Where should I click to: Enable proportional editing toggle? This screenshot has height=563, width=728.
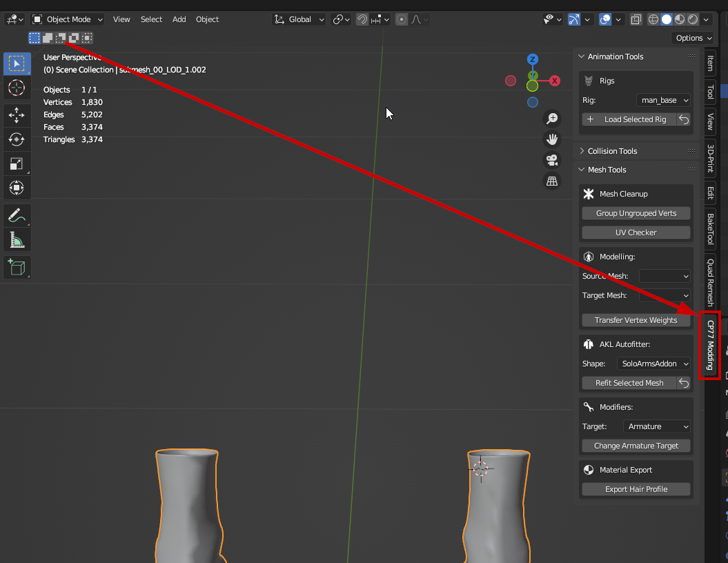pyautogui.click(x=402, y=19)
